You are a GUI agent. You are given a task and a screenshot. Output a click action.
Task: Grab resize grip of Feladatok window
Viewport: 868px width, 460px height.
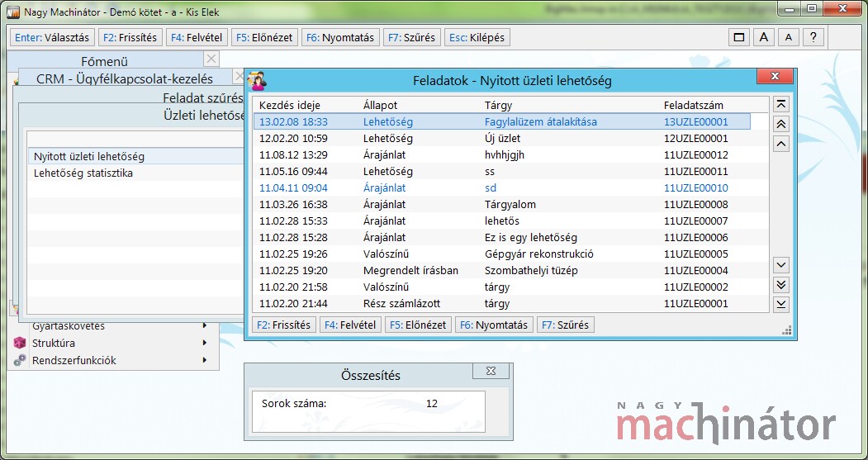click(x=786, y=330)
